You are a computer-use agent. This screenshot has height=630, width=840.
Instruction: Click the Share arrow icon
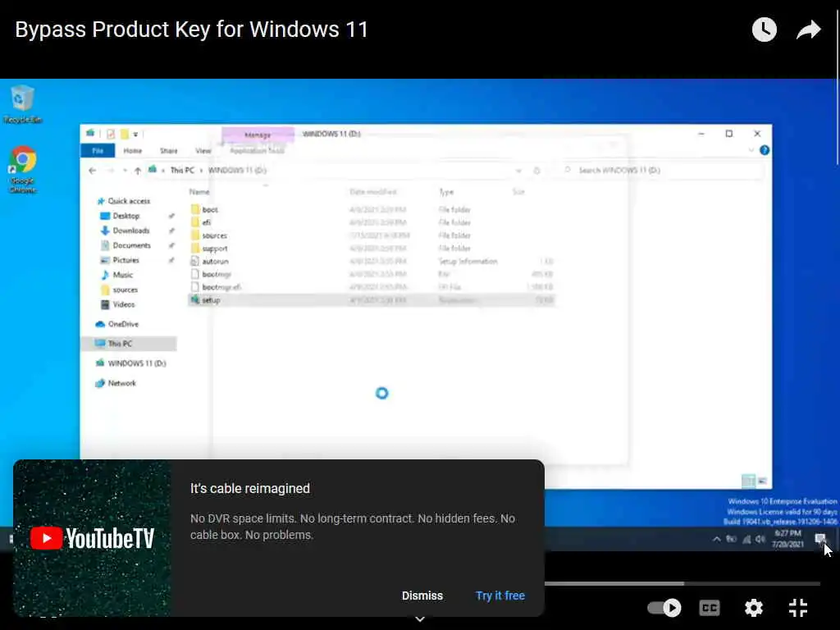click(808, 30)
